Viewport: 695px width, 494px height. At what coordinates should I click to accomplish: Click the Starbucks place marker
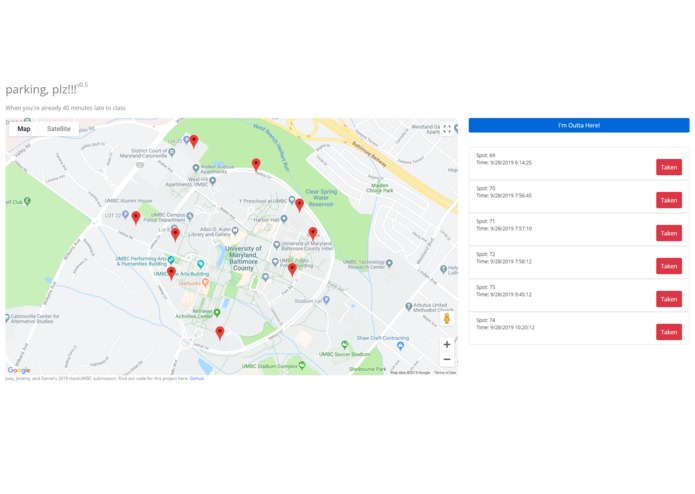point(205,283)
